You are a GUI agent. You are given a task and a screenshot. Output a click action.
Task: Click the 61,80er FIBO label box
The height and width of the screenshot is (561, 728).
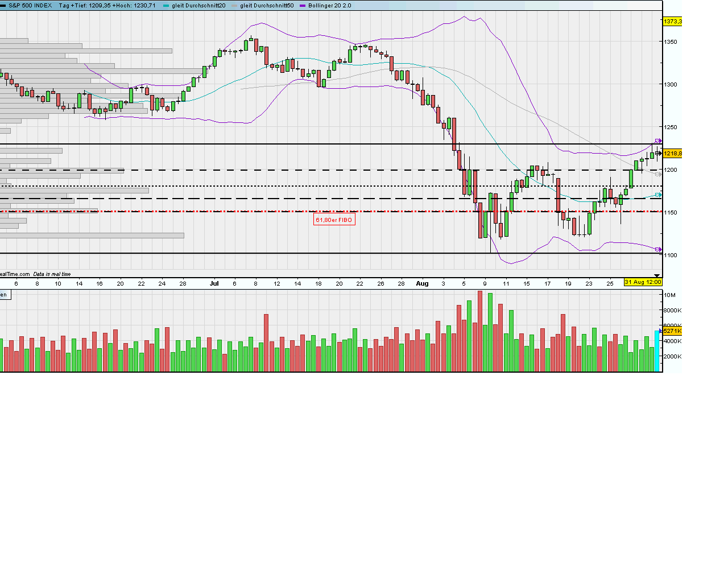[334, 220]
